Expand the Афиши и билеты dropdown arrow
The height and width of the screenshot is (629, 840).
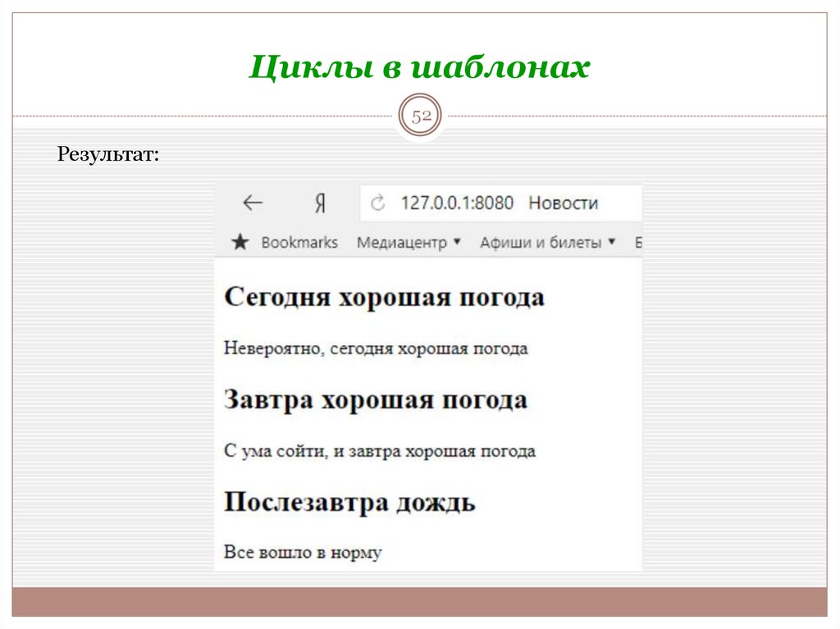610,242
